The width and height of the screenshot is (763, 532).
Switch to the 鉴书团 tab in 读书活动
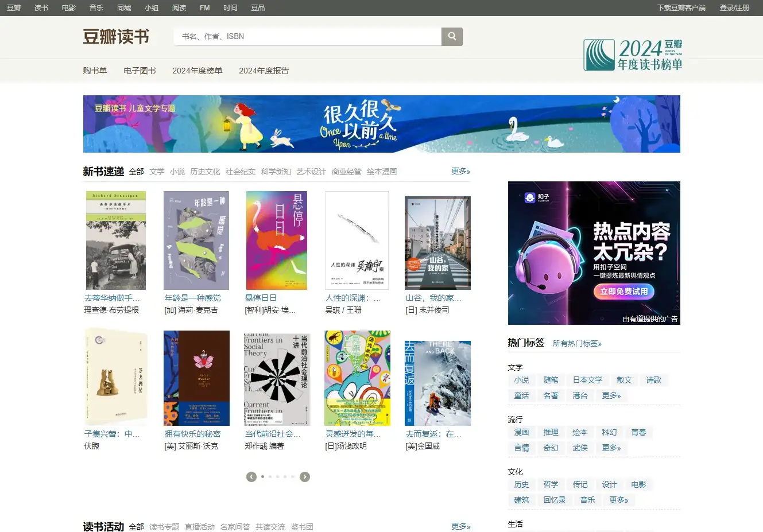302,526
